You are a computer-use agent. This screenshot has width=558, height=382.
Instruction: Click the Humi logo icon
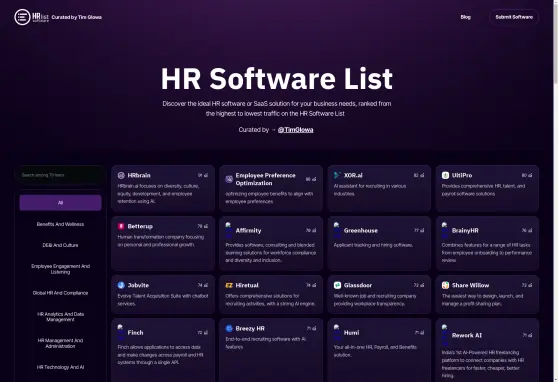coord(337,333)
